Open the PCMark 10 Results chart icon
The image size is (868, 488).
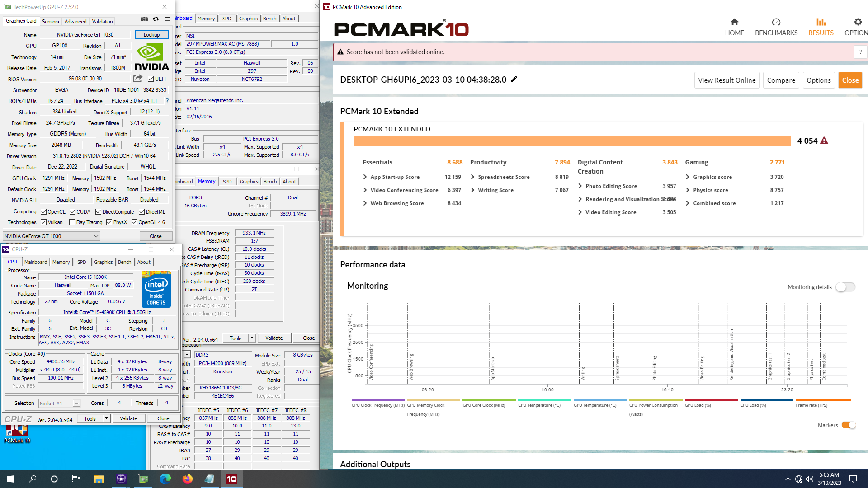(x=821, y=22)
